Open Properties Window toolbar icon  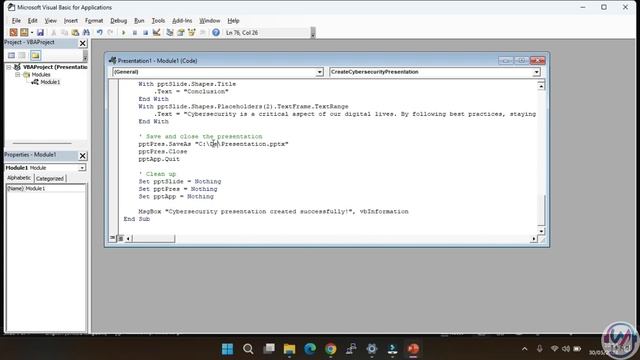pyautogui.click(x=180, y=32)
